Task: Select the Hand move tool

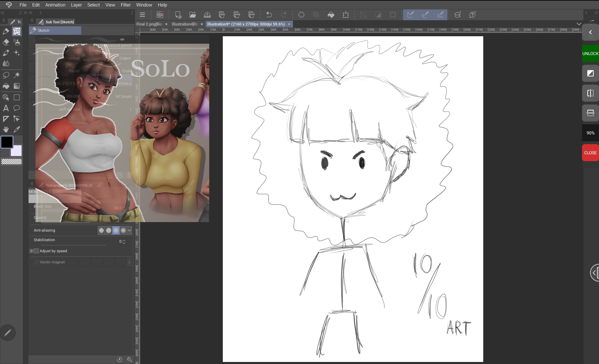Action: [x=6, y=129]
